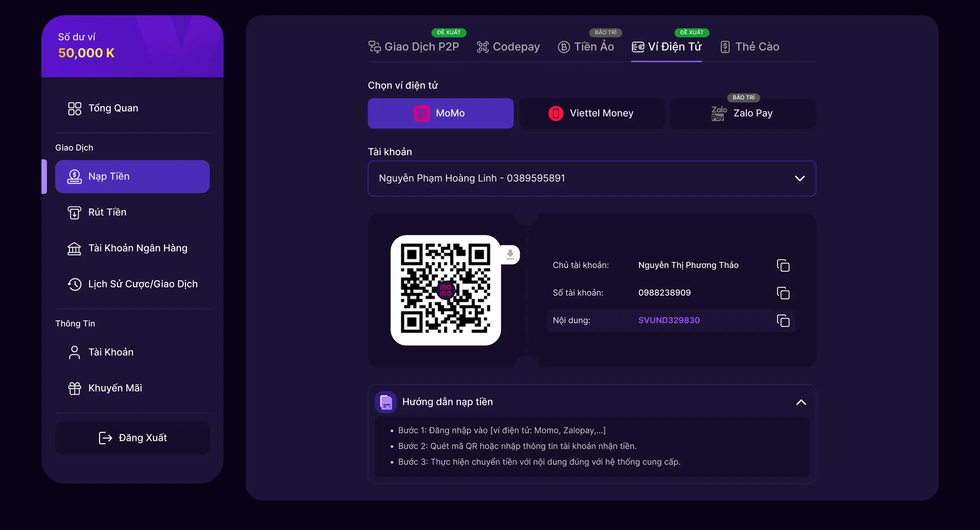Screen dimensions: 980x530
Task: Click the name Nguyễn Thị Phương Thảo
Action: (688, 265)
